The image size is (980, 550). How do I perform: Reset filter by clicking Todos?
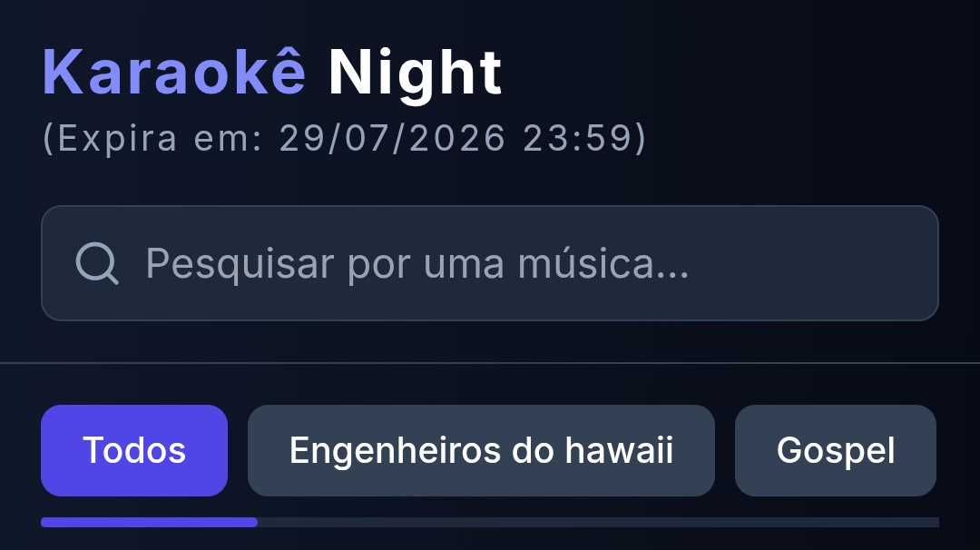click(134, 451)
